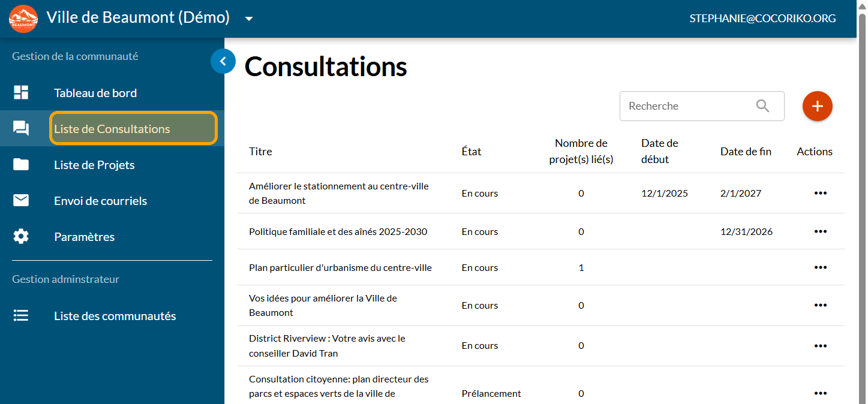
Task: Click the Envoi de courriels envelope icon
Action: tap(21, 201)
